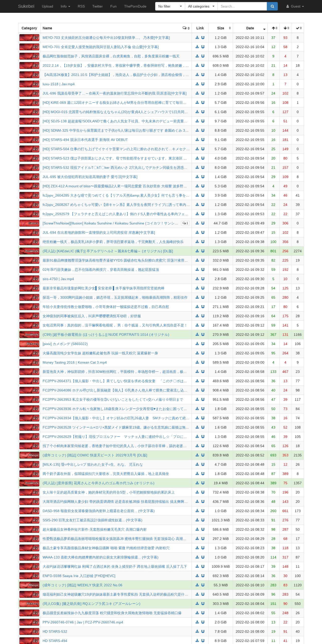
Task: Open magnet link for Koikatu Sunshine Games row
Action: click(x=203, y=223)
